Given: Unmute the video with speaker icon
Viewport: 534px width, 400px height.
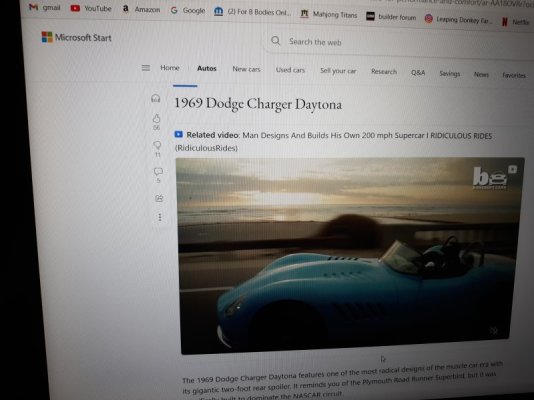Looking at the screenshot, I should pyautogui.click(x=493, y=330).
